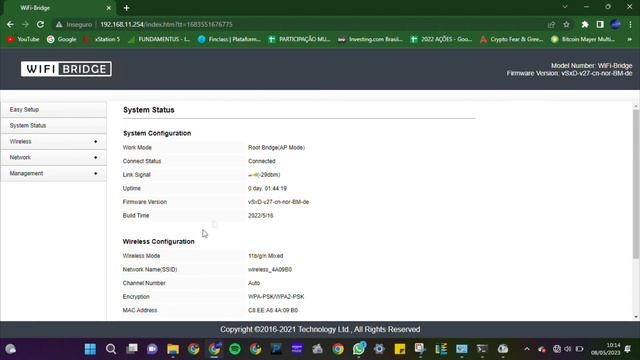Open the Windows Start menu
This screenshot has width=640, height=360.
pos(90,349)
